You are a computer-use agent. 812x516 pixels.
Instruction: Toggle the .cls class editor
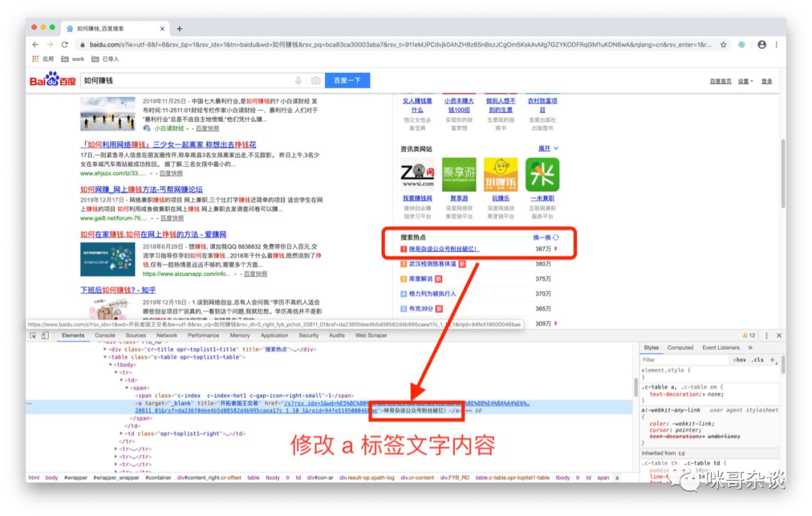pyautogui.click(x=758, y=360)
